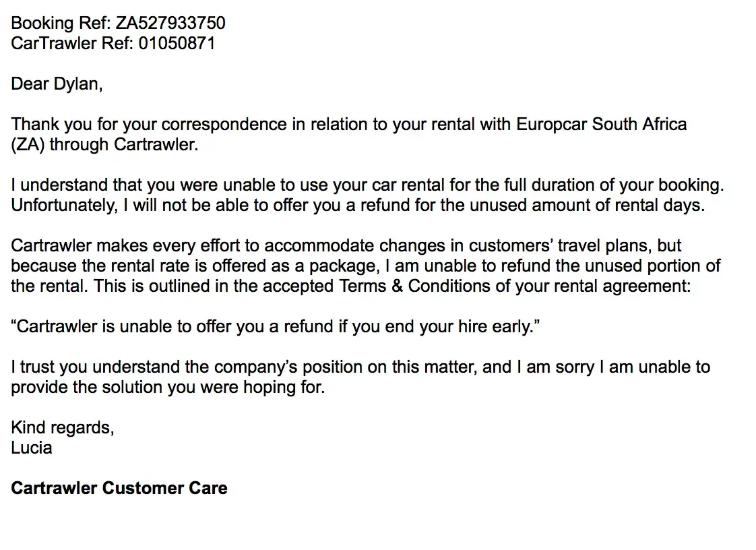The image size is (756, 550).
Task: Click the sender name "Lucia"
Action: (31, 448)
